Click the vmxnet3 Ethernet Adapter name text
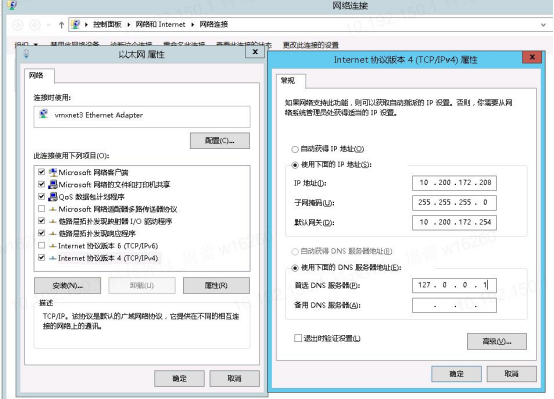 (x=99, y=115)
